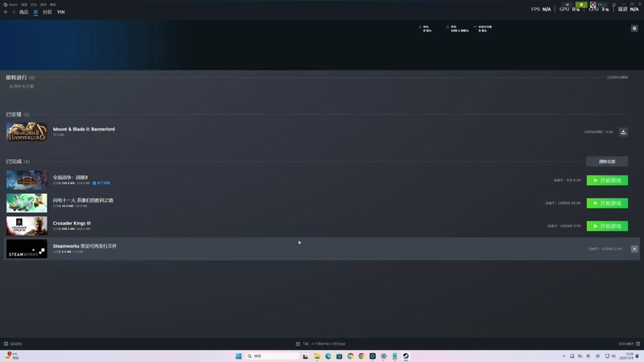This screenshot has height=362, width=644.
Task: Click 已安排 (1) section header
Action: pos(18,114)
